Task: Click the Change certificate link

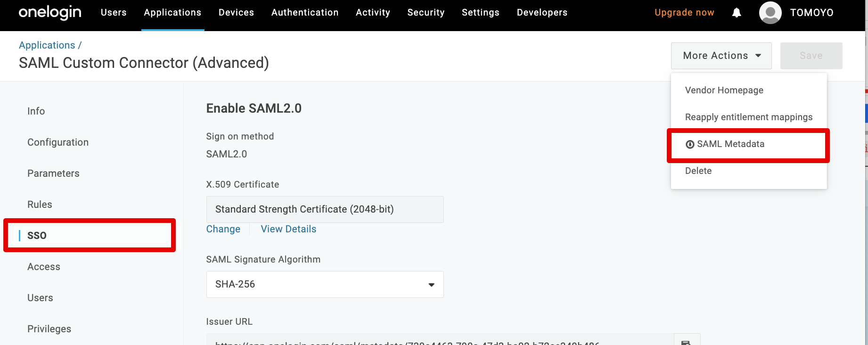Action: 223,229
